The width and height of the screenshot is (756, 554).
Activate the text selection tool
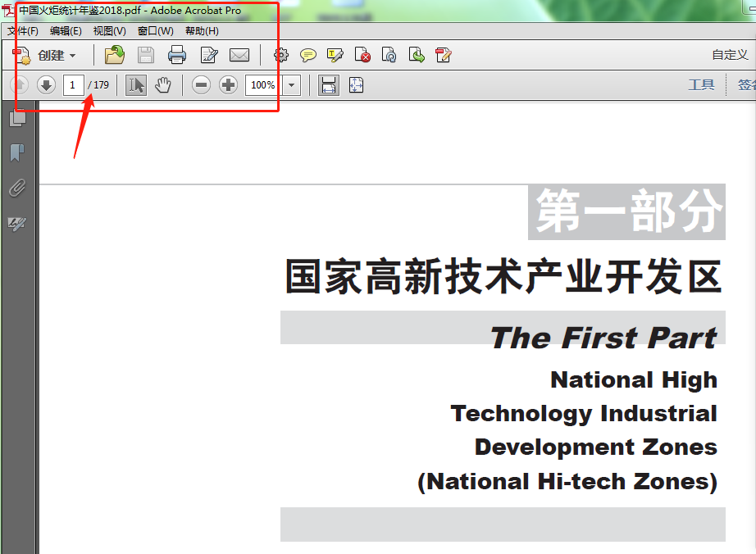(x=136, y=85)
